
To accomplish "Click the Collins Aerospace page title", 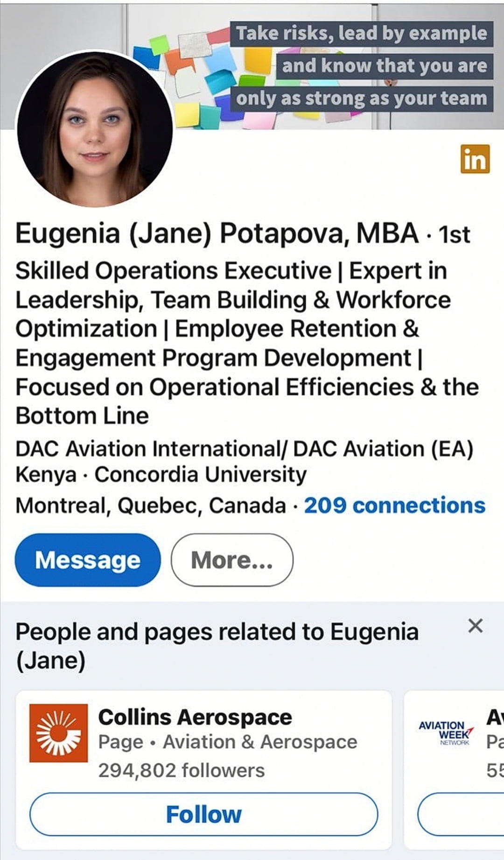I will [195, 717].
